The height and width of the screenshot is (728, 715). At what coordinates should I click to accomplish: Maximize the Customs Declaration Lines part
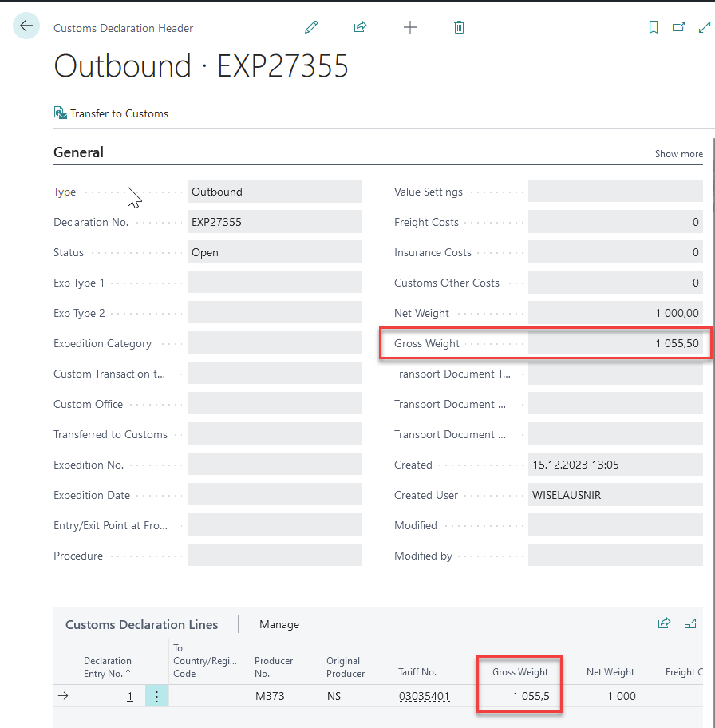point(690,624)
